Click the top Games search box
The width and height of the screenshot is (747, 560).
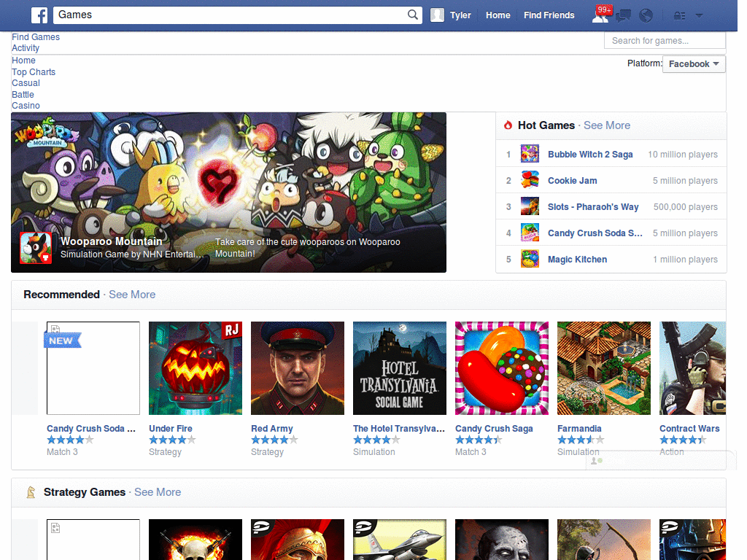tap(231, 15)
